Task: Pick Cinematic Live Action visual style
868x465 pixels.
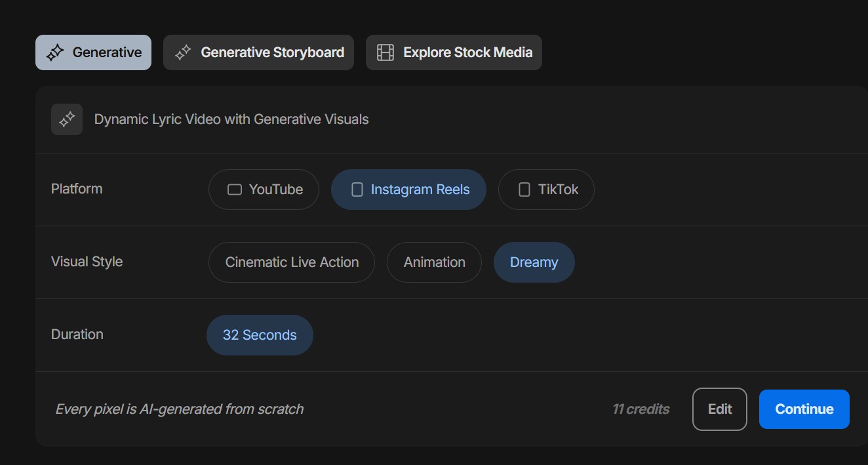Action: coord(292,262)
